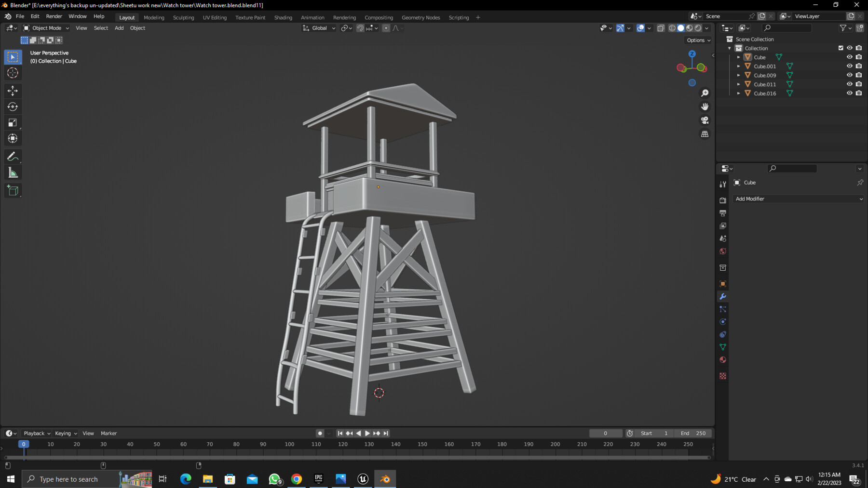Hide the Cube.009 object
868x488 pixels.
click(849, 75)
